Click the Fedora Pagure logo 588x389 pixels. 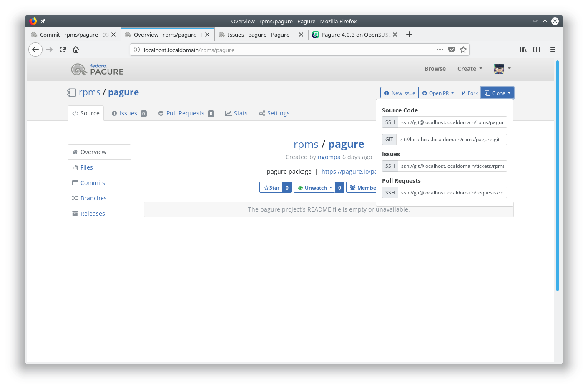97,69
